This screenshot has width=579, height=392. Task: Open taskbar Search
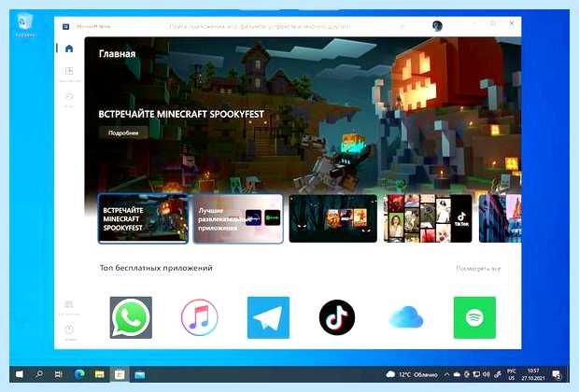tap(39, 374)
